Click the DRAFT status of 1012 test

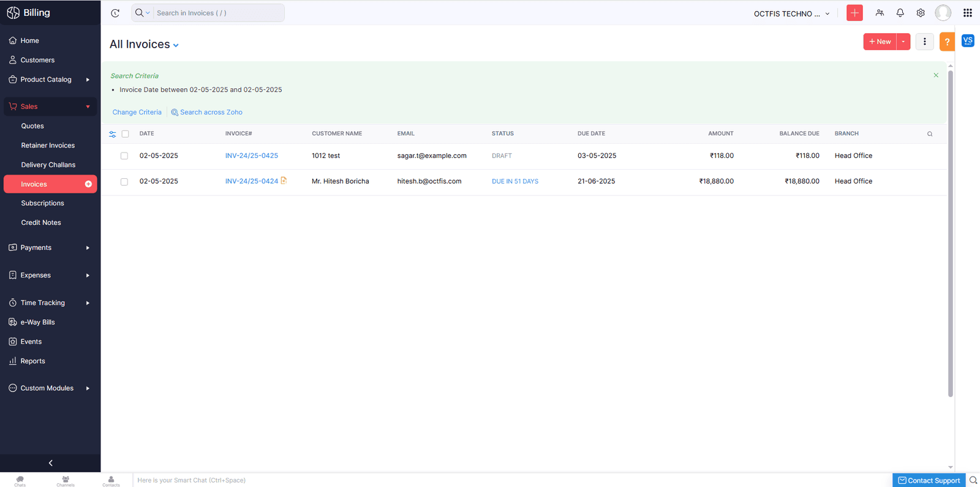502,156
